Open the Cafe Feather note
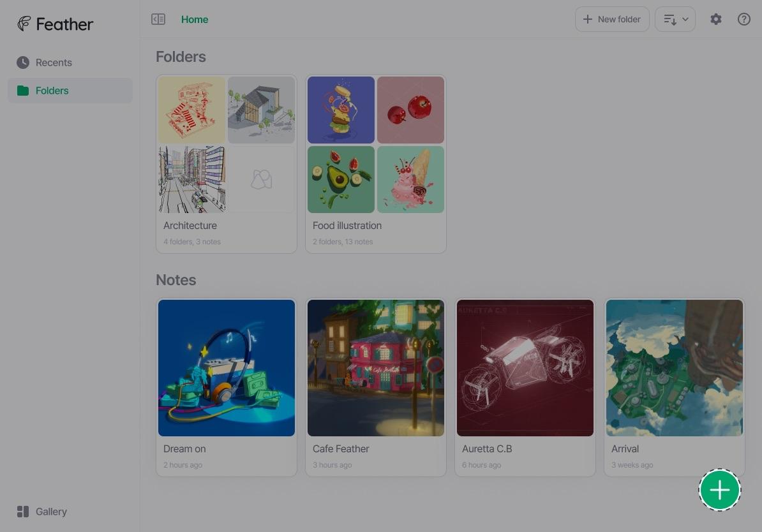The width and height of the screenshot is (762, 532). point(376,368)
